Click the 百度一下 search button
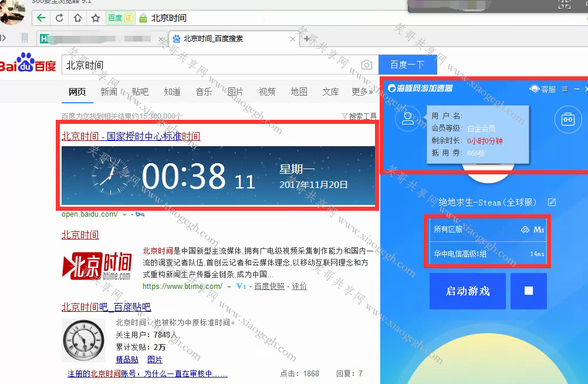The height and width of the screenshot is (384, 588). tap(408, 65)
